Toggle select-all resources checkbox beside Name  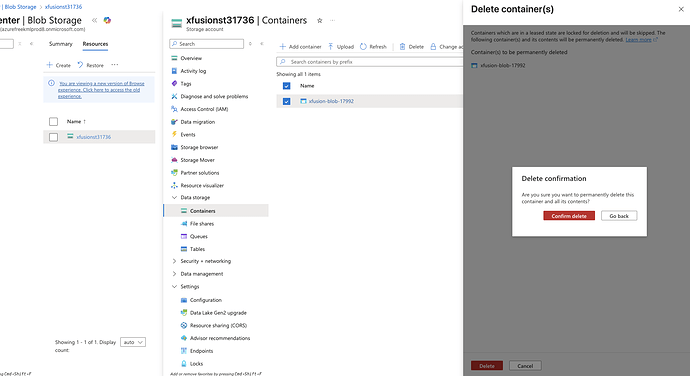(x=53, y=122)
